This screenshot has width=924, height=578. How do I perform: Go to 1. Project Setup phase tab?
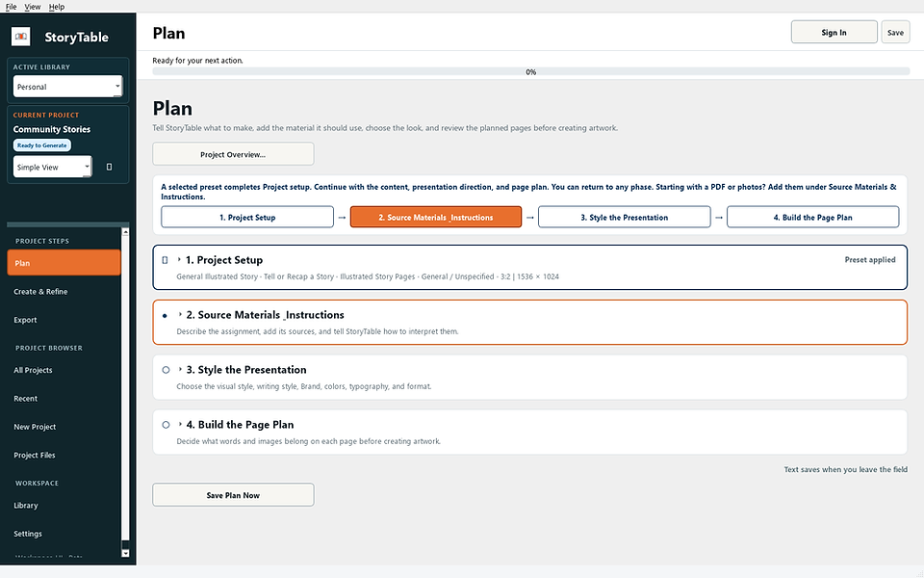click(247, 217)
